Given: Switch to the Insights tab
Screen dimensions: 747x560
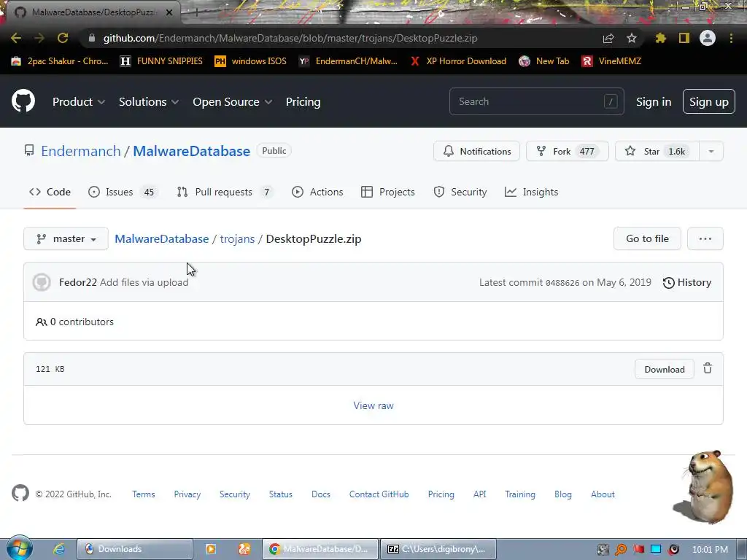Looking at the screenshot, I should pos(531,192).
